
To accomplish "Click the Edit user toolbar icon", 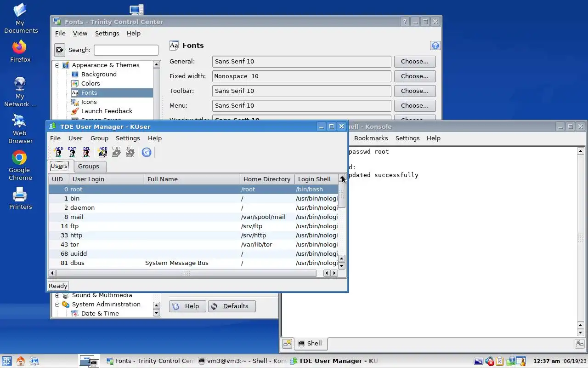I will pos(72,152).
